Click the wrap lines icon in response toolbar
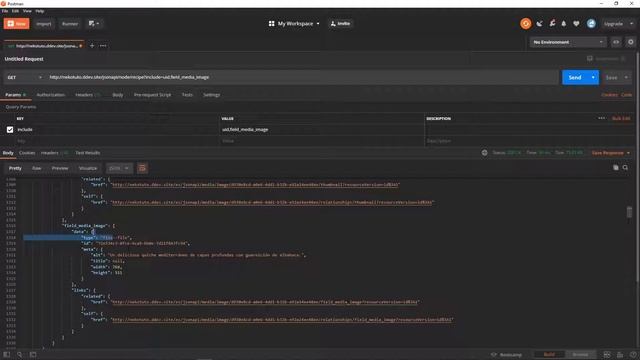This screenshot has height=360, width=640. [x=142, y=168]
